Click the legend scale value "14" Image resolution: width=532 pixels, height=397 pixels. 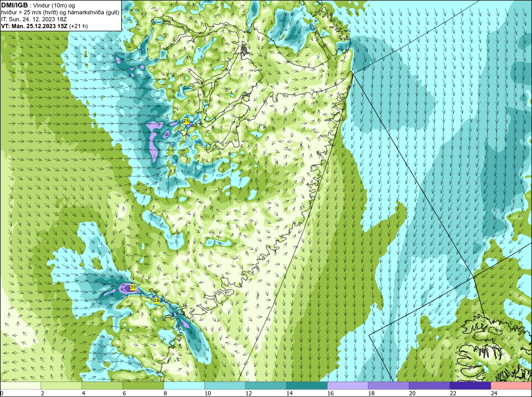[289, 393]
